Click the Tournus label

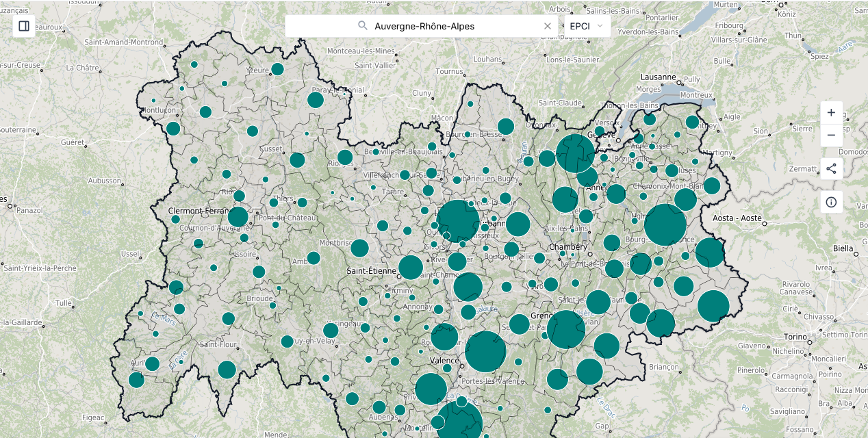pyautogui.click(x=450, y=71)
